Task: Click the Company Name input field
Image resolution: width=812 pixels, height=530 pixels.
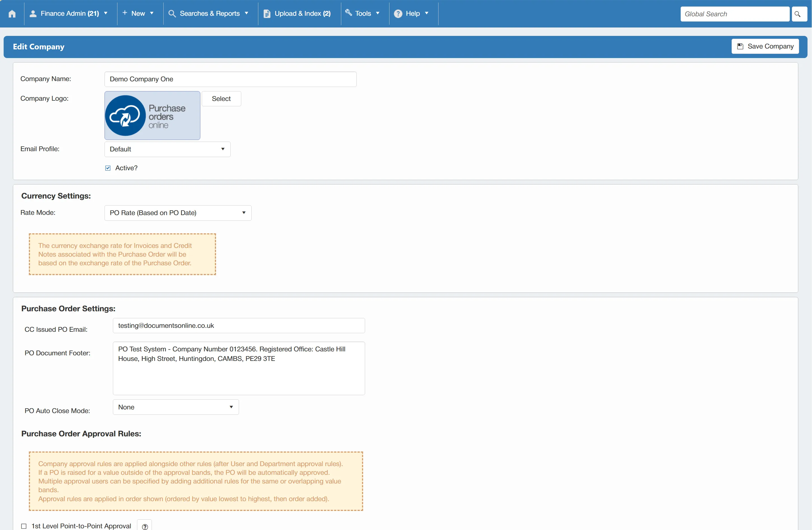Action: (x=231, y=79)
